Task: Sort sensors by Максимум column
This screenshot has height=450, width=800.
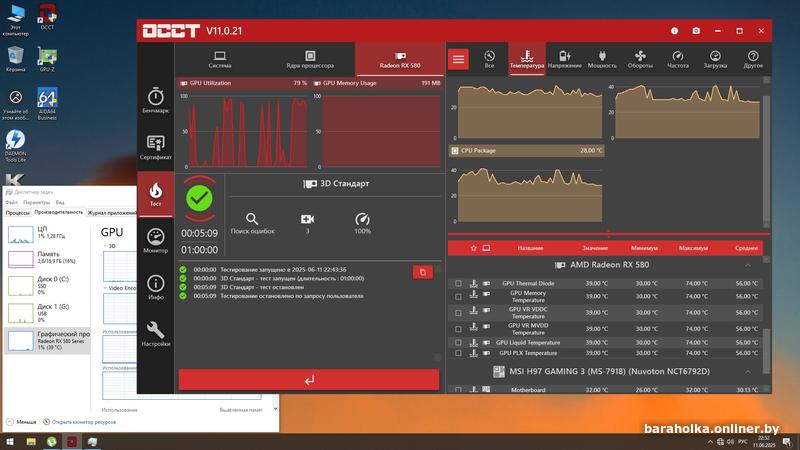Action: pos(693,248)
